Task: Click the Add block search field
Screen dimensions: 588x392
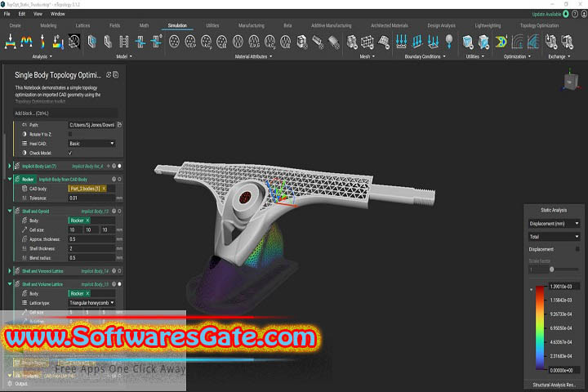Action: tap(65, 113)
